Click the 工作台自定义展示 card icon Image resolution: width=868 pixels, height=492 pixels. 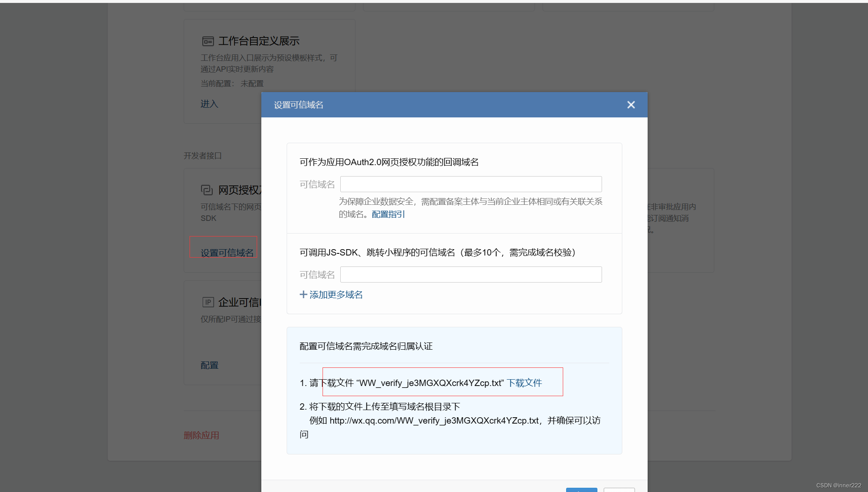[208, 41]
